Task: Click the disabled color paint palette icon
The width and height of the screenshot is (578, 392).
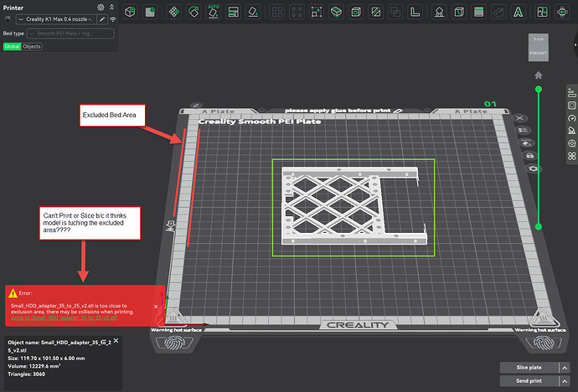Action: tap(498, 12)
